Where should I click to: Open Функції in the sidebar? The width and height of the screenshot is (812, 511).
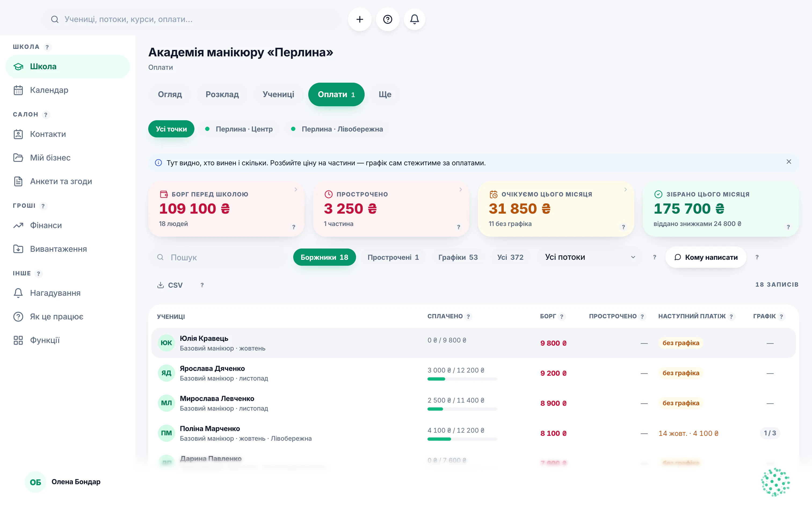tap(67, 340)
